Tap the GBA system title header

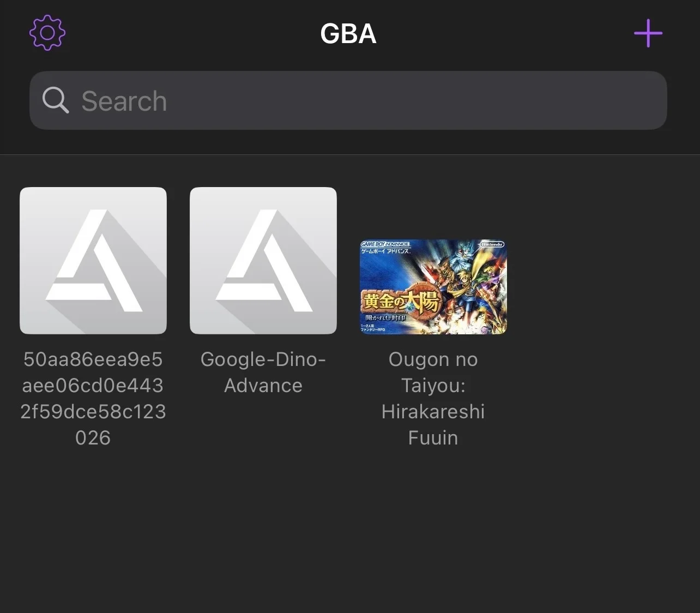[348, 34]
